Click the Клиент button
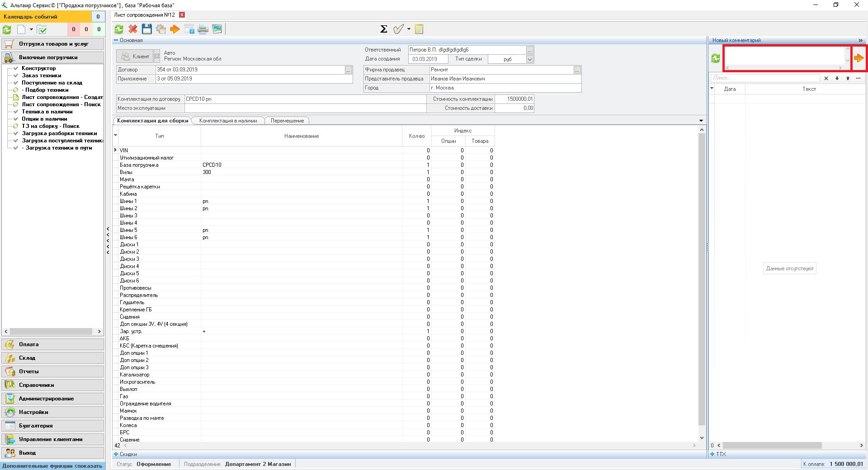 click(135, 56)
